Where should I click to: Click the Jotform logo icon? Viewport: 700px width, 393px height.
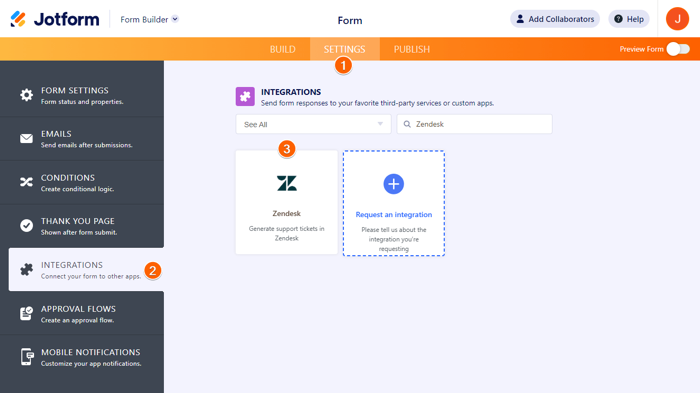pos(18,19)
